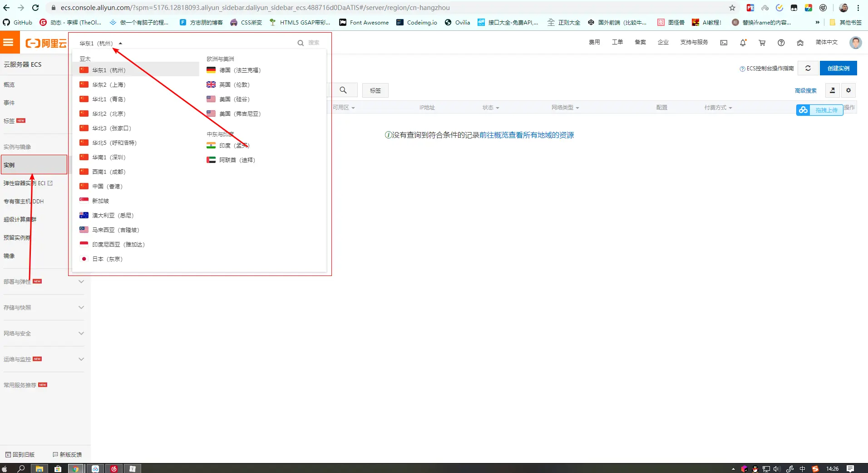Click the 创建实例 button

(x=838, y=68)
